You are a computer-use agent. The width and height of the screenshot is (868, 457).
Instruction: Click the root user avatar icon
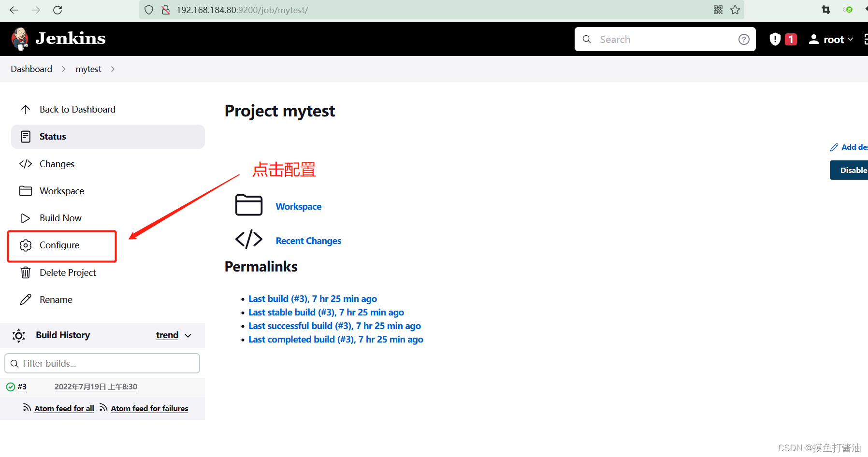pos(814,39)
